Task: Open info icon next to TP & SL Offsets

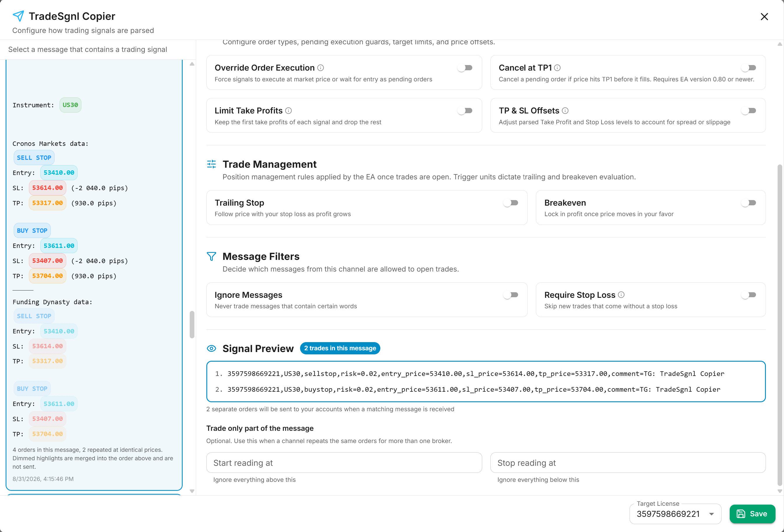Action: (565, 111)
